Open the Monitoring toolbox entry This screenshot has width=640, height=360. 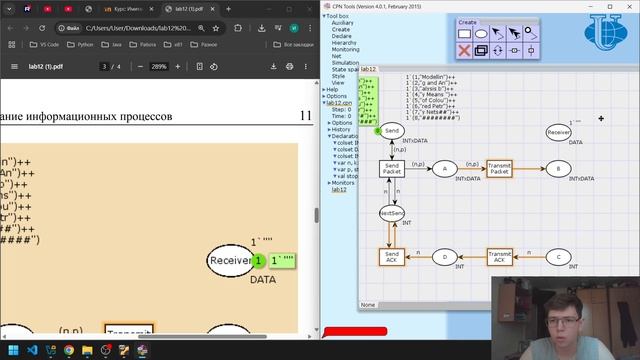(x=345, y=49)
